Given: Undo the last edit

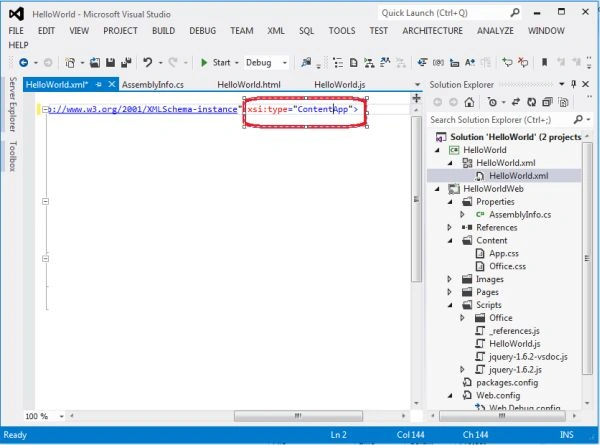Looking at the screenshot, I should point(148,62).
